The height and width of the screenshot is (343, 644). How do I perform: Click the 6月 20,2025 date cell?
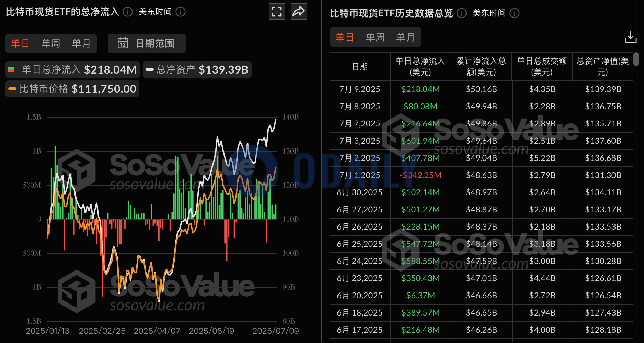click(x=360, y=296)
